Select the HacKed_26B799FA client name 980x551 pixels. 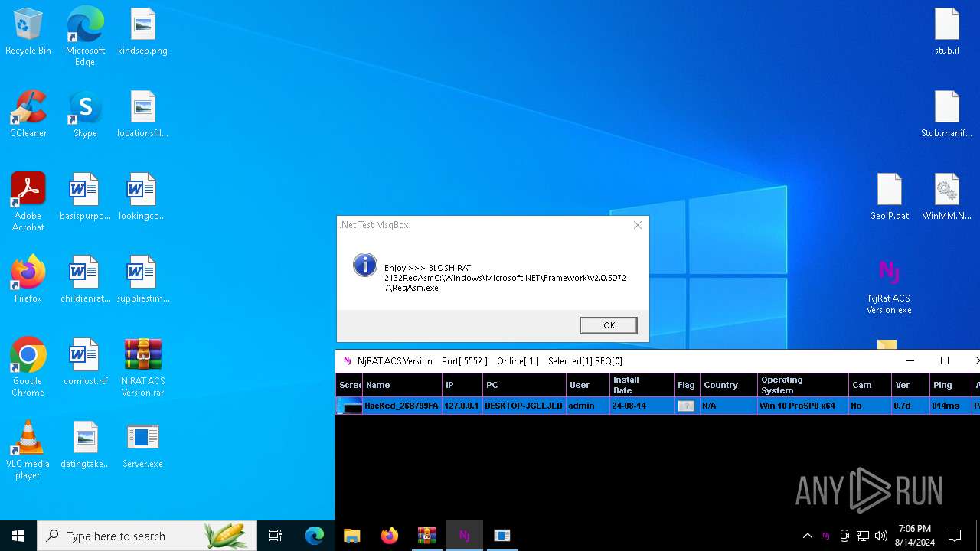point(401,406)
